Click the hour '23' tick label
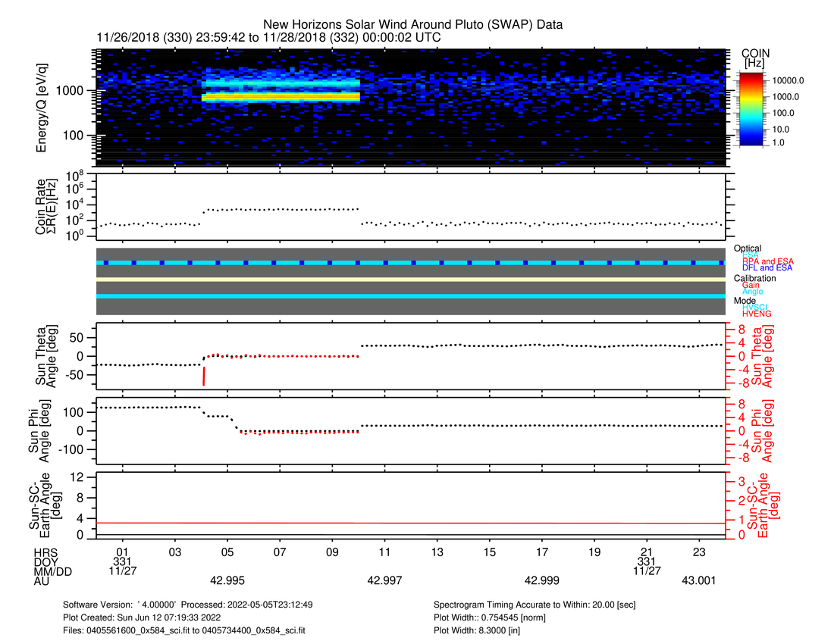 coord(699,551)
